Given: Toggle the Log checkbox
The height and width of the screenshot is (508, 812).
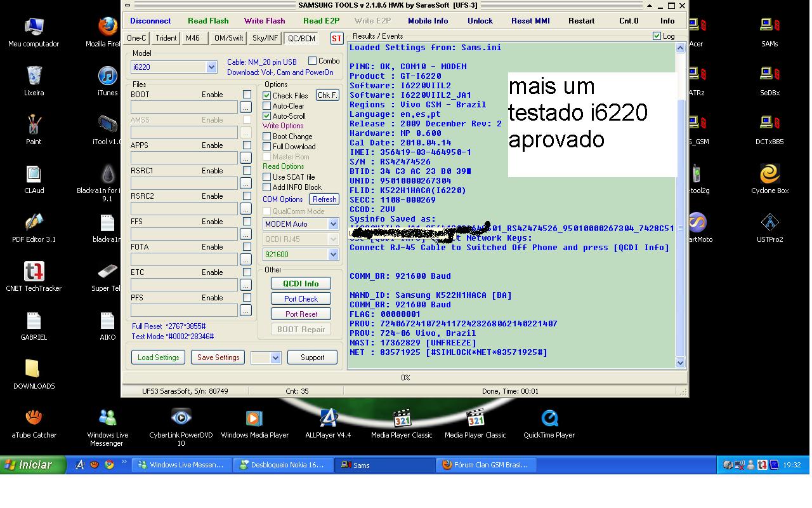Looking at the screenshot, I should click(x=657, y=36).
